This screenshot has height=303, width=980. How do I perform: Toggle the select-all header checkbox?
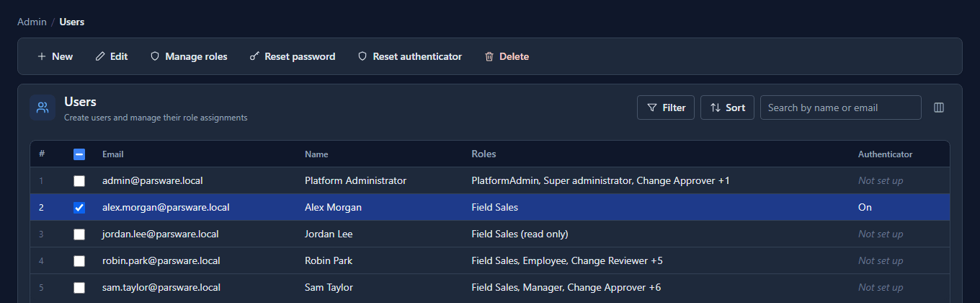[79, 154]
